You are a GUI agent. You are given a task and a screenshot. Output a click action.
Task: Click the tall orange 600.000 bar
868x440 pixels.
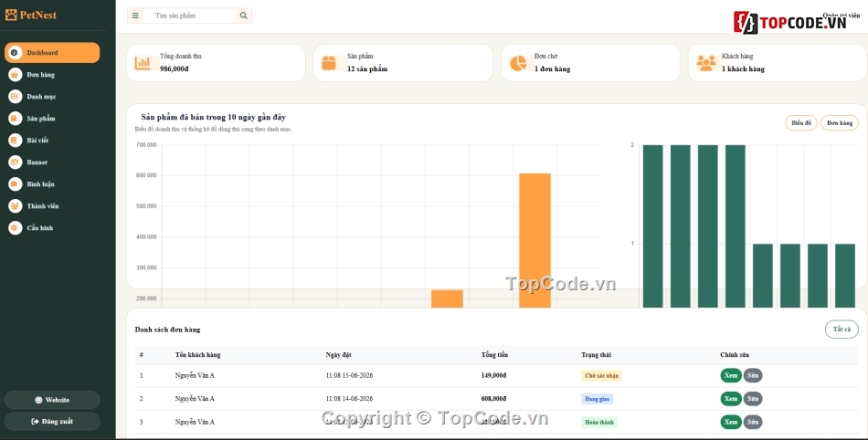tap(535, 240)
